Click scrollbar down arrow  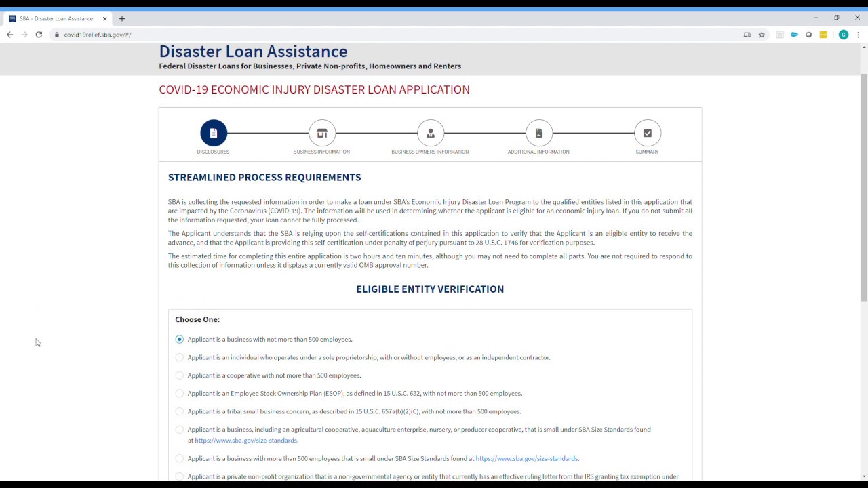click(864, 476)
